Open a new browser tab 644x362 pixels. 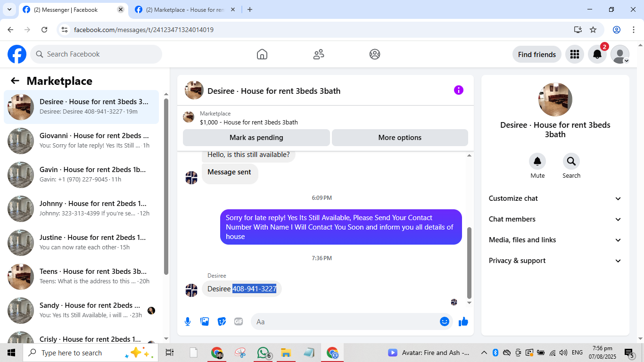click(x=250, y=9)
